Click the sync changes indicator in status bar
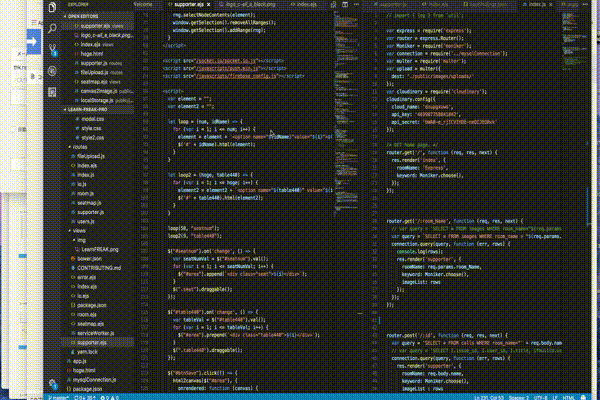Image resolution: width=600 pixels, height=400 pixels. tap(85, 397)
